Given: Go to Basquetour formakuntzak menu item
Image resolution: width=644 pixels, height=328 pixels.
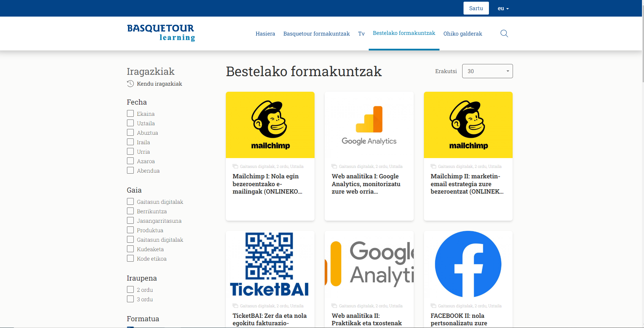Looking at the screenshot, I should 316,34.
